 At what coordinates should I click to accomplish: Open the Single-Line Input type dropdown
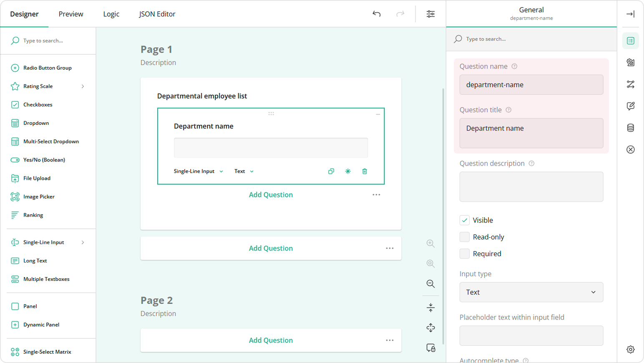(197, 171)
